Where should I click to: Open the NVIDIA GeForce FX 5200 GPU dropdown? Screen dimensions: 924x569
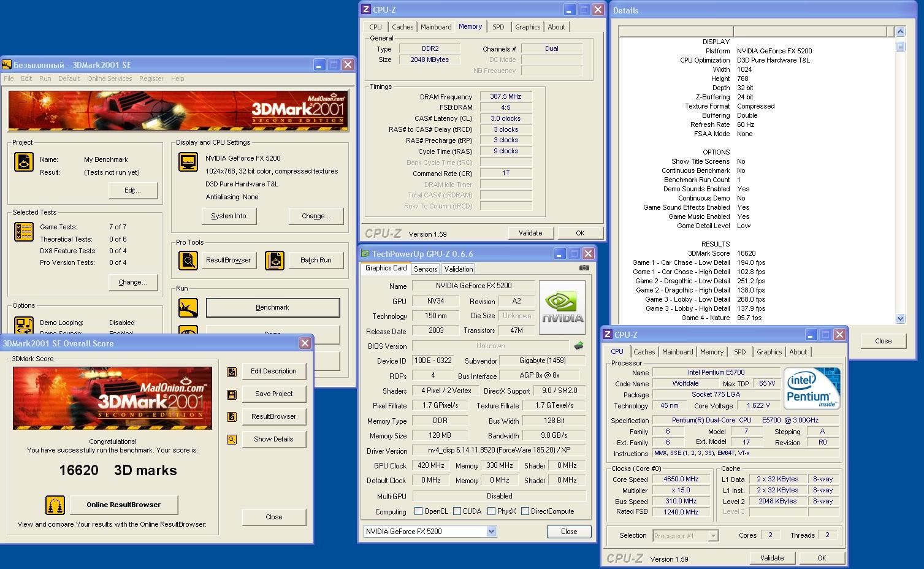point(491,532)
